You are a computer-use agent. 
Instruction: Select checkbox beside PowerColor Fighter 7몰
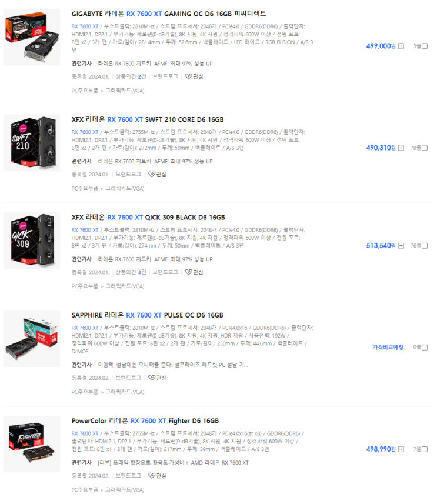(x=425, y=449)
